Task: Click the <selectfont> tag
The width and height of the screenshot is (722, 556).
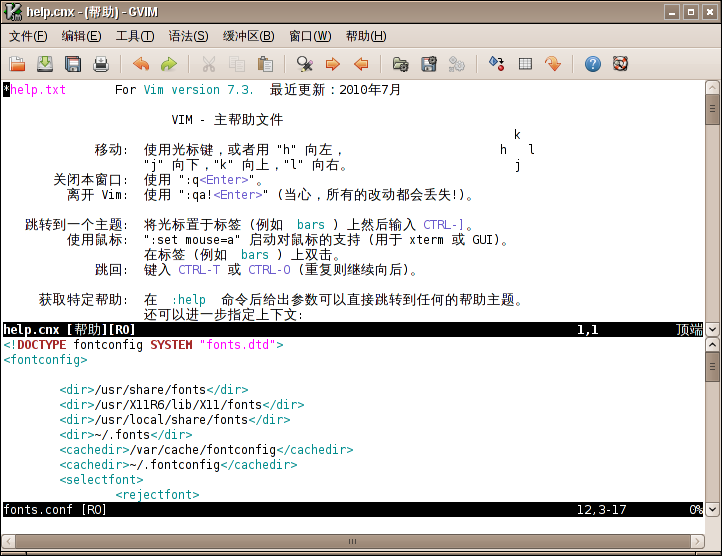Action: [101, 480]
